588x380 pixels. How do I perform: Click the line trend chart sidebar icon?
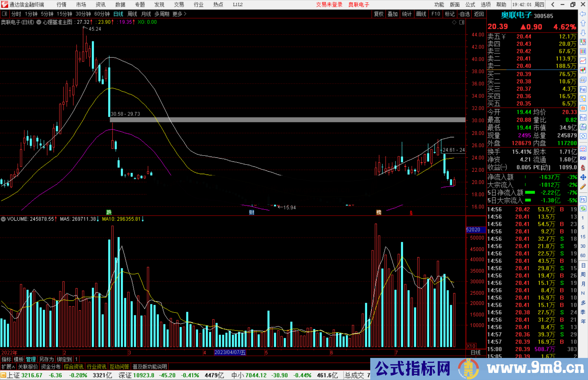pos(583,61)
